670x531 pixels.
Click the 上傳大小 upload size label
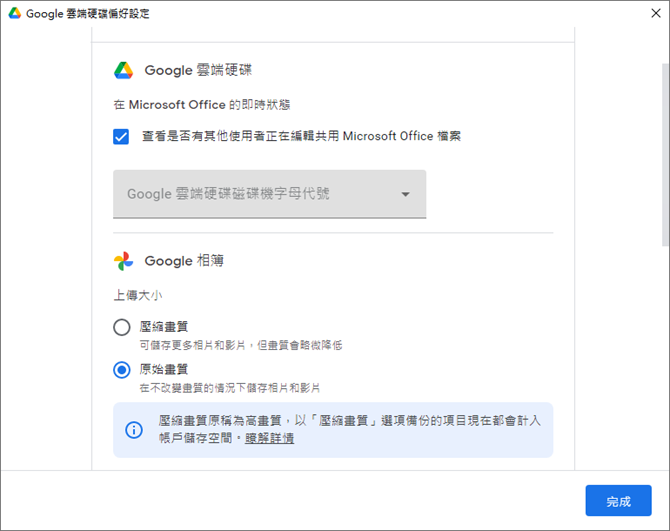coord(138,295)
